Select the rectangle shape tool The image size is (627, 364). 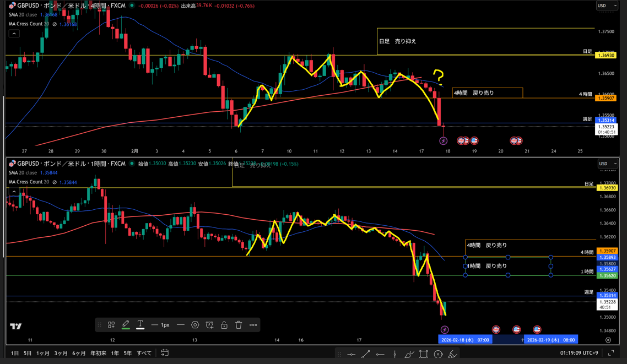coord(424,354)
